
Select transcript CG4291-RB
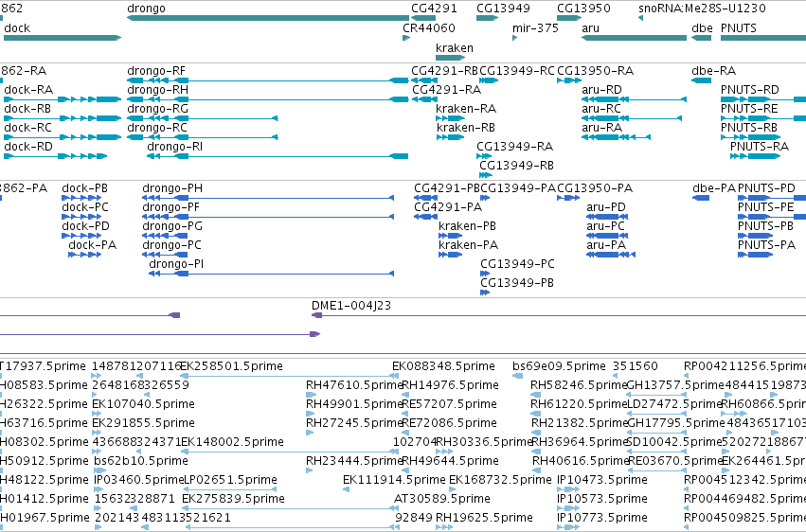coord(424,80)
